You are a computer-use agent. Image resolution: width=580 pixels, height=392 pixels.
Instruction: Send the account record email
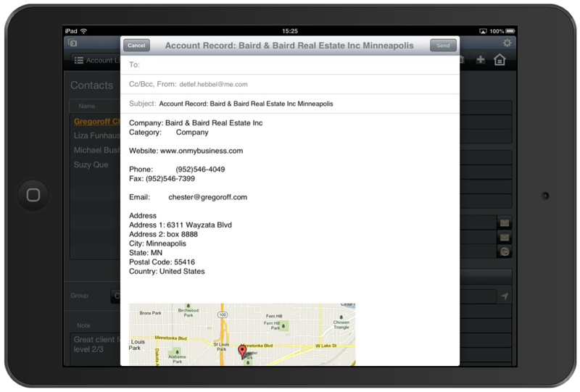point(443,46)
